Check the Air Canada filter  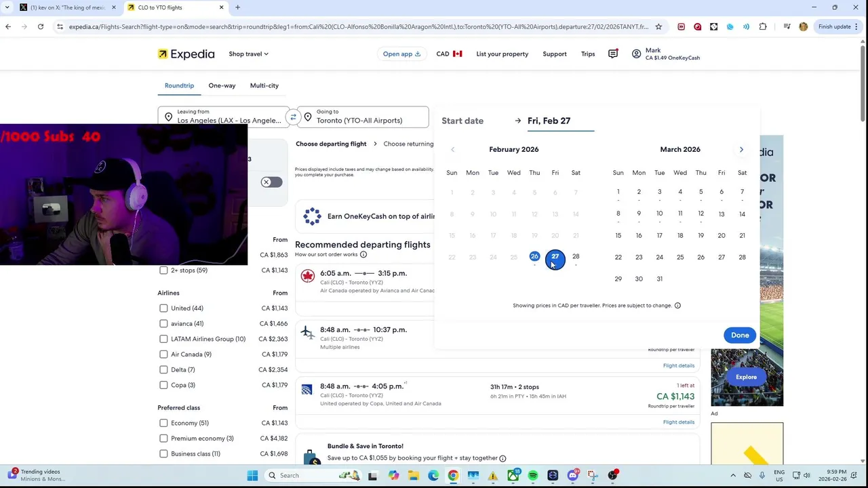point(163,354)
